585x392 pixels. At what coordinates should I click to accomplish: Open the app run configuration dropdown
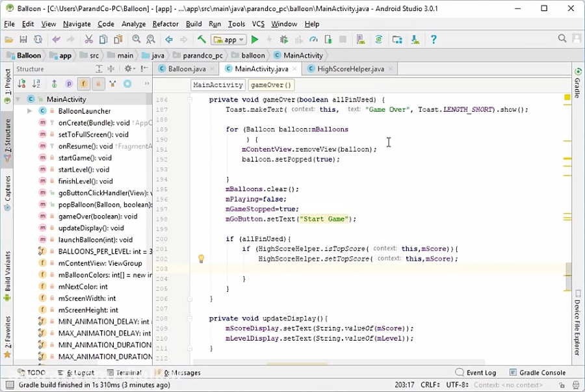pos(228,40)
